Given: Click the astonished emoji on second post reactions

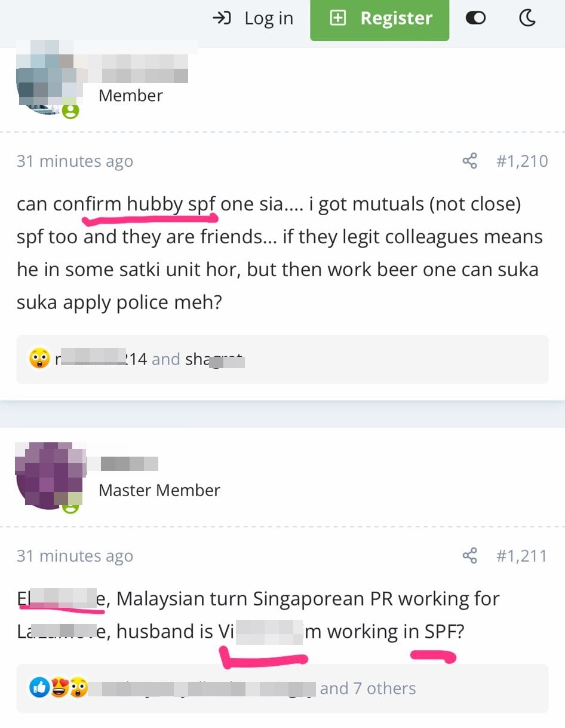Looking at the screenshot, I should (78, 688).
